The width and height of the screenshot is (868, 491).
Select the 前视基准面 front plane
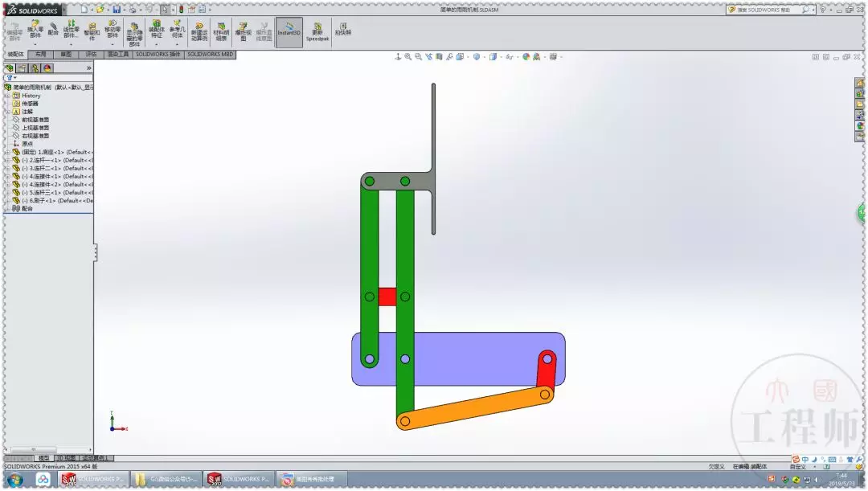click(x=35, y=120)
